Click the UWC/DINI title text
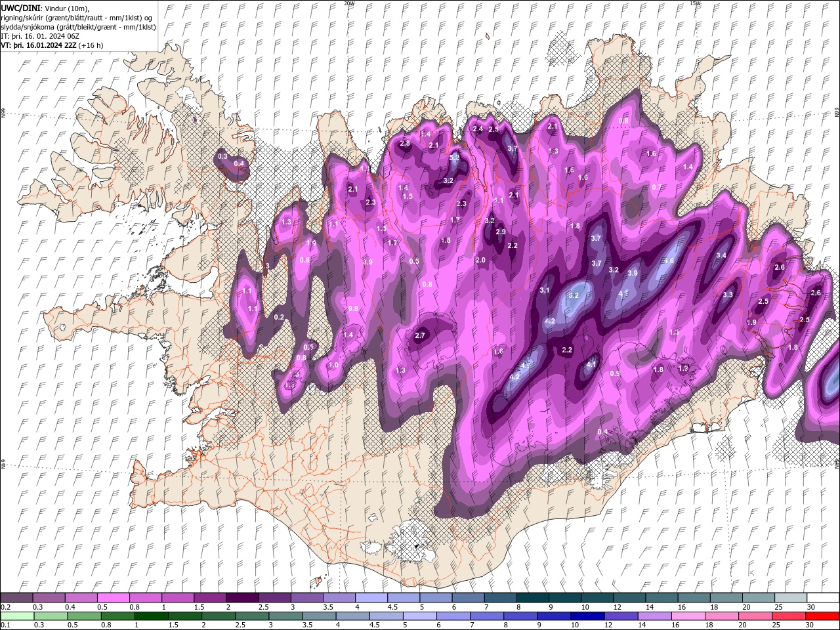 [x=20, y=8]
